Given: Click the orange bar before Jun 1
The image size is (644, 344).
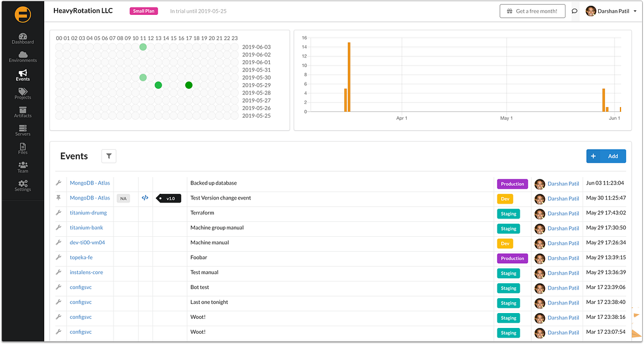Looking at the screenshot, I should [604, 100].
